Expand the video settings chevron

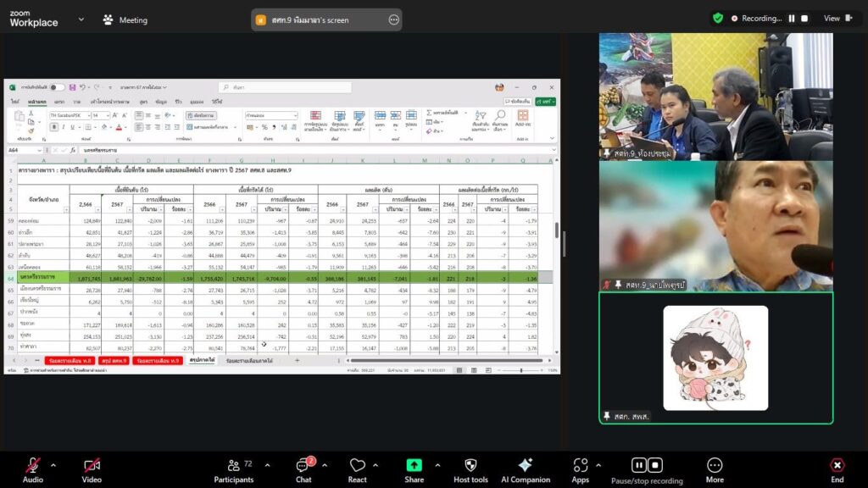coord(112,464)
